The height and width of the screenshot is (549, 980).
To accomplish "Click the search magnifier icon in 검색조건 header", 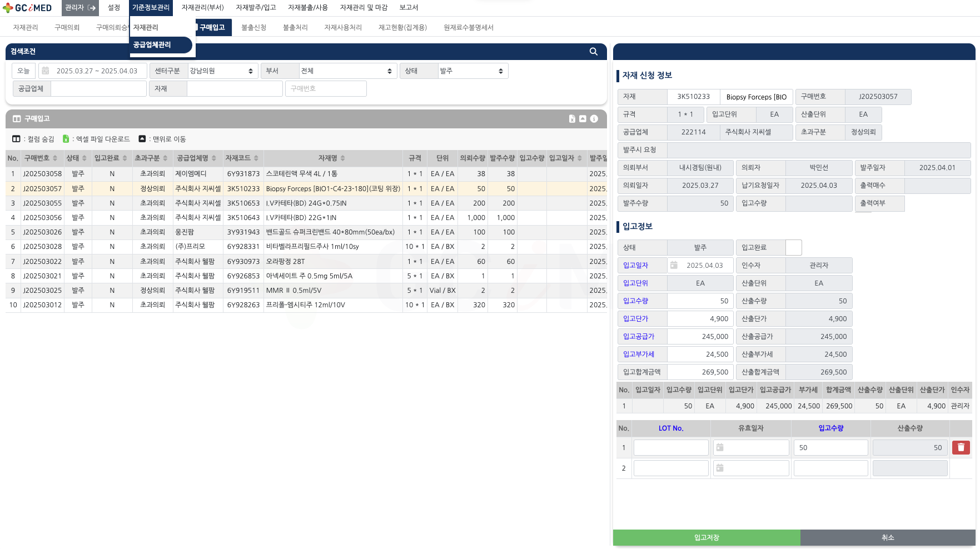I will [593, 52].
